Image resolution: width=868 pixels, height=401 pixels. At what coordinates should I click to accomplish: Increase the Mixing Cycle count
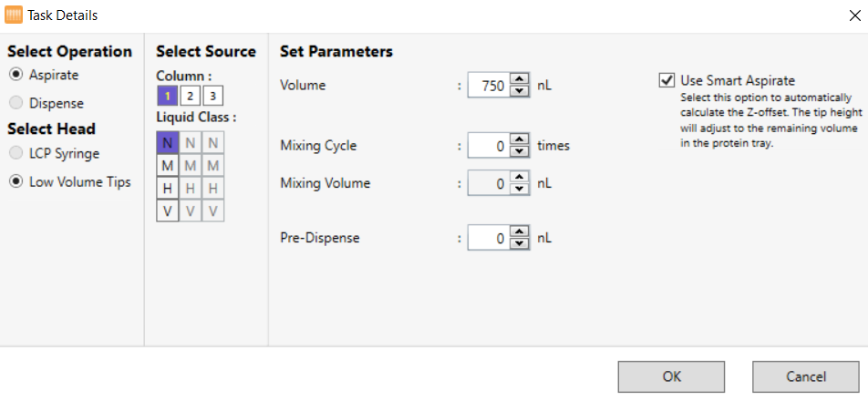coord(520,139)
